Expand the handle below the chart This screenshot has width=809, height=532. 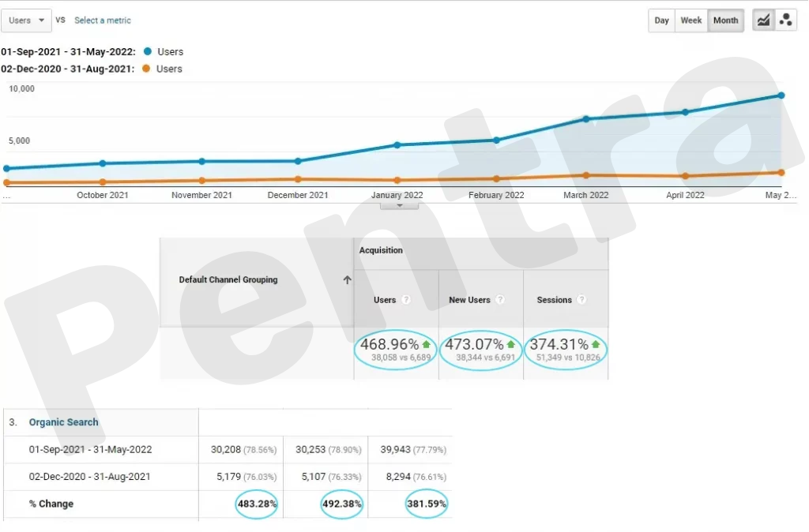tap(399, 206)
